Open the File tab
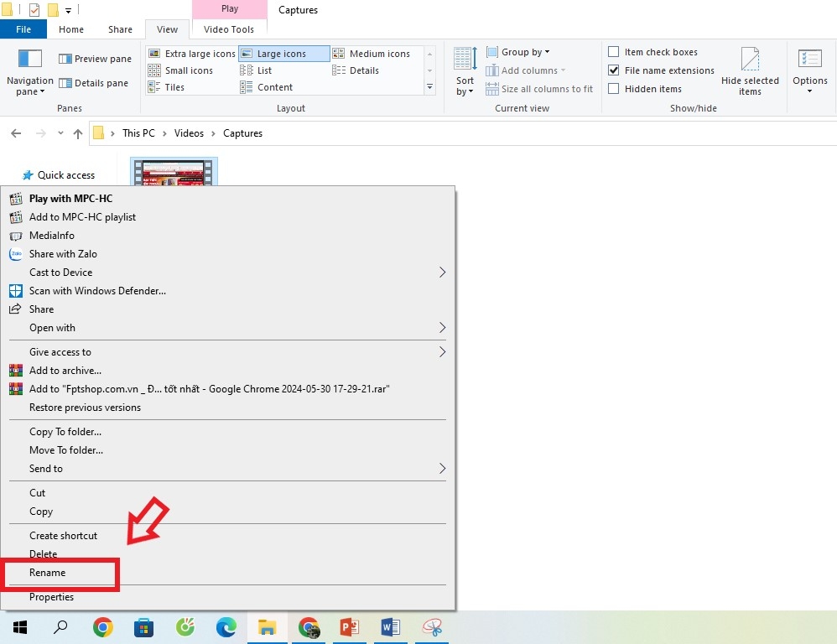 [23, 29]
